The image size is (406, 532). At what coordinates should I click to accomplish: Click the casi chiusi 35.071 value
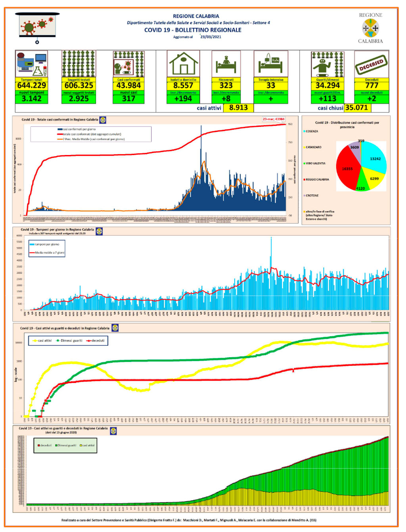point(356,108)
